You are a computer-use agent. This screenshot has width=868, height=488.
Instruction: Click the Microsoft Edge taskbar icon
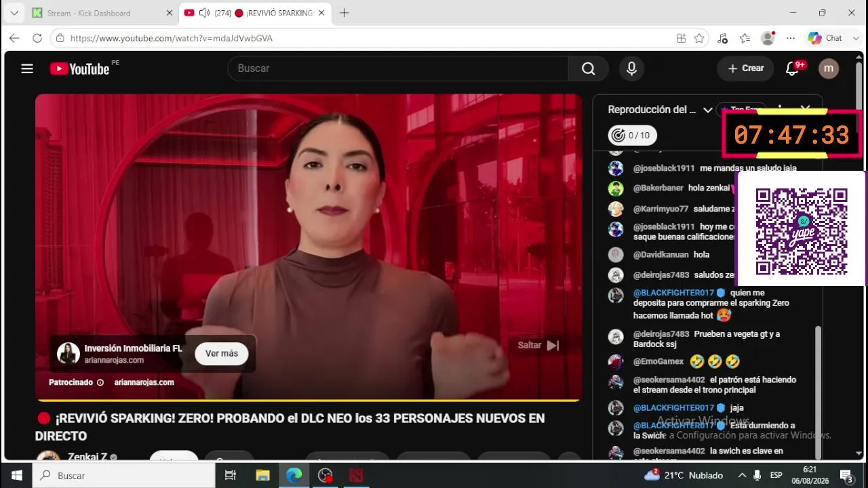[x=294, y=475]
